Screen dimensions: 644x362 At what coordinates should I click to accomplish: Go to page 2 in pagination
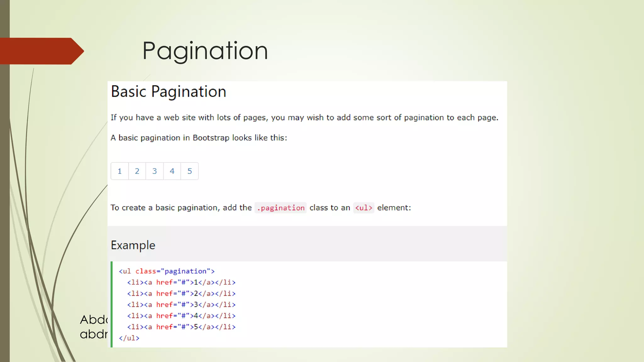pos(137,171)
